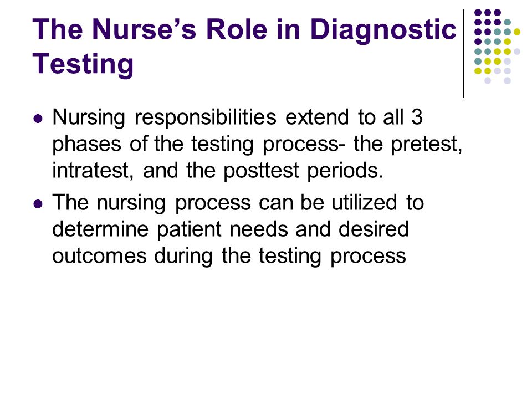Click the word 'phases' in the first bullet
The width and height of the screenshot is (532, 399).
[87, 145]
